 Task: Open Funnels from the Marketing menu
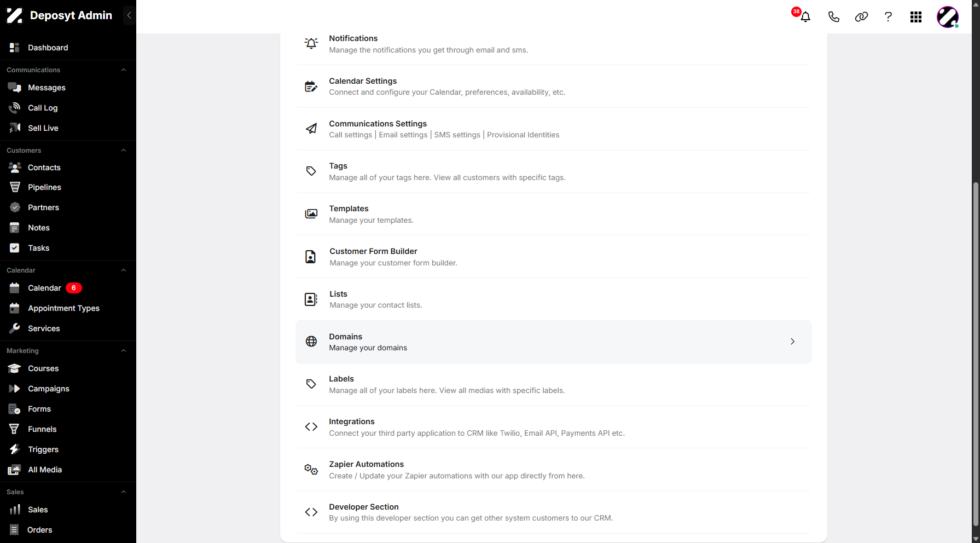click(x=42, y=429)
